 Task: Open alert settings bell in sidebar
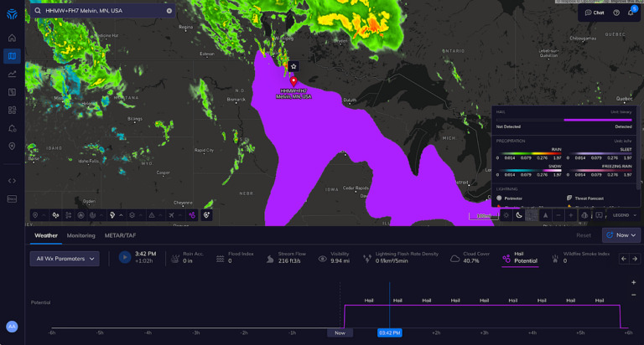click(12, 128)
